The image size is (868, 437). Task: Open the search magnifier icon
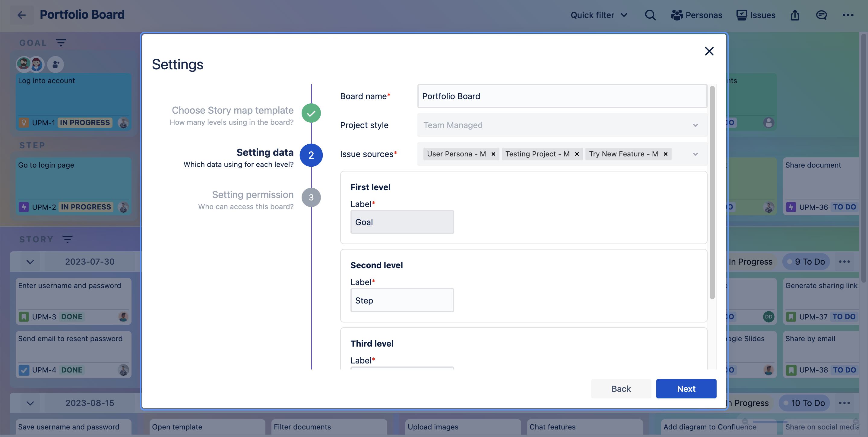(650, 15)
